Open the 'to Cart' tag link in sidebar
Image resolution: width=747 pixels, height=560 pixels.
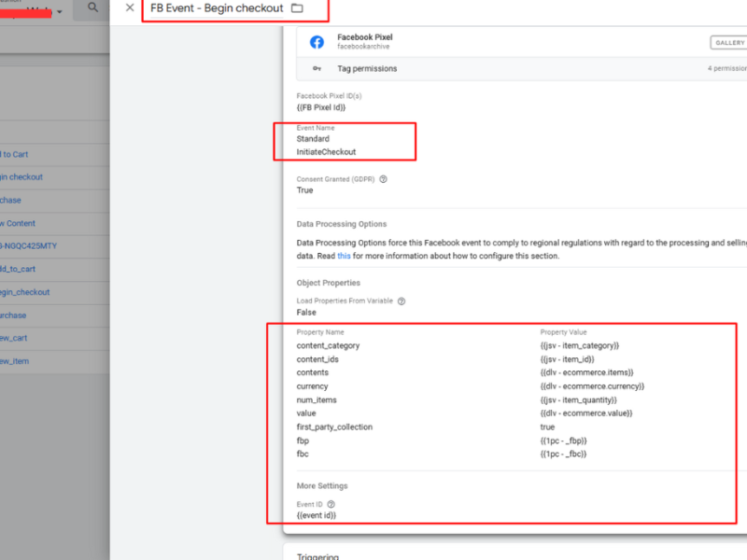14,154
